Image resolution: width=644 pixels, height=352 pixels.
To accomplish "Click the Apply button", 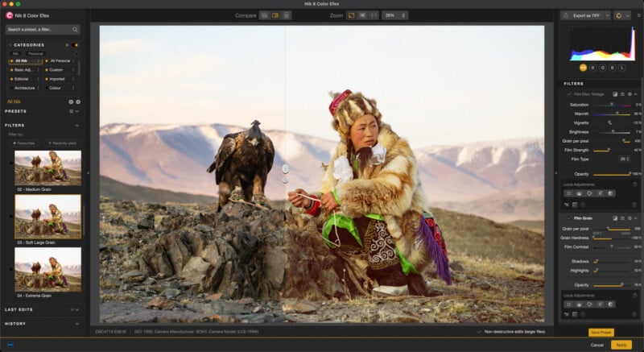I will click(x=621, y=345).
